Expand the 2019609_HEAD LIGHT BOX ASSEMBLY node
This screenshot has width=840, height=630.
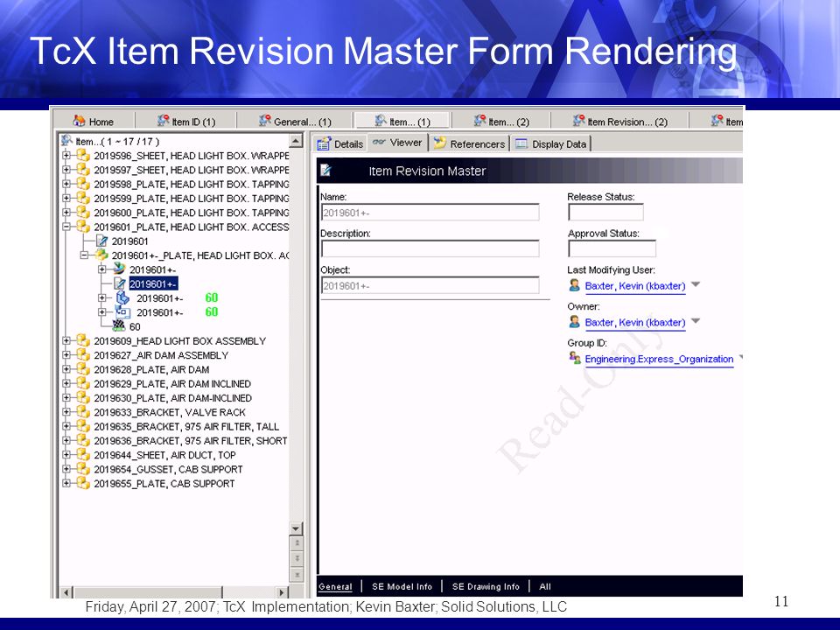point(66,340)
